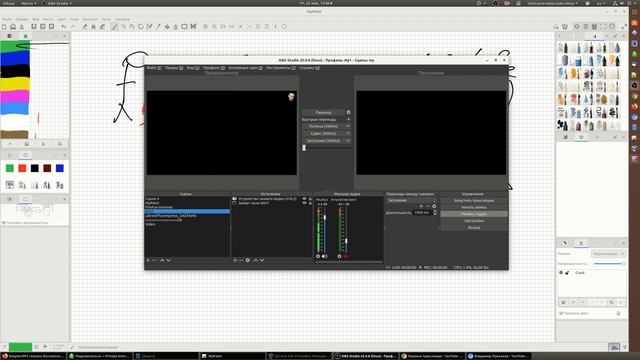Image resolution: width=640 pixels, height=360 pixels.
Task: Open scene transition type combo Затухание
Action: pos(411,200)
